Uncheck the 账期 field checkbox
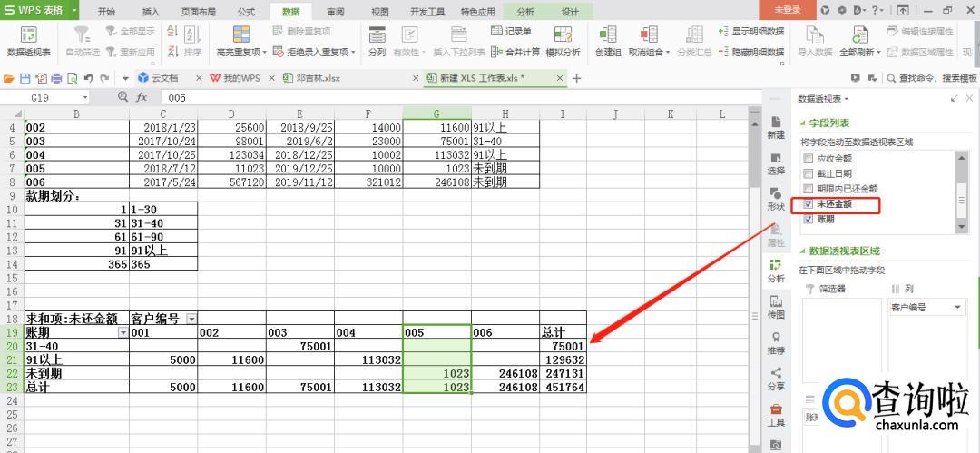The height and width of the screenshot is (453, 980). click(808, 219)
